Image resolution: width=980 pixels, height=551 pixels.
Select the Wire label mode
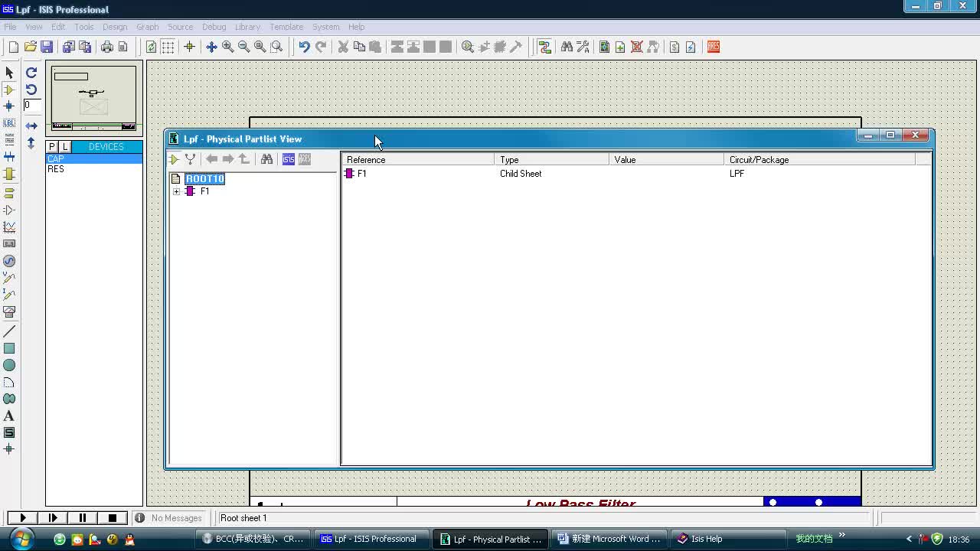coord(9,123)
